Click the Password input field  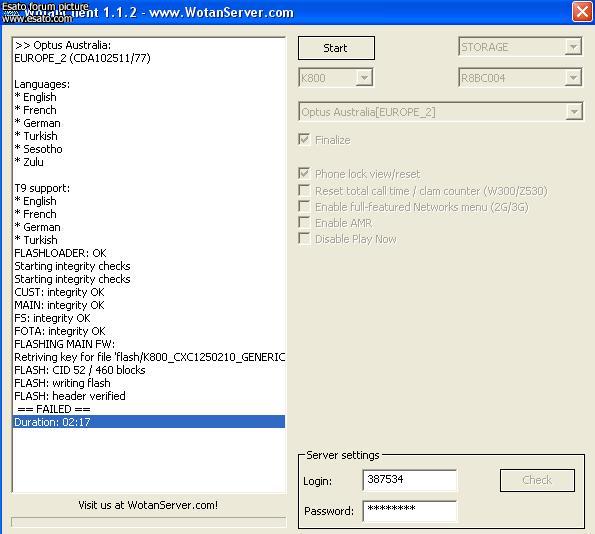click(410, 511)
